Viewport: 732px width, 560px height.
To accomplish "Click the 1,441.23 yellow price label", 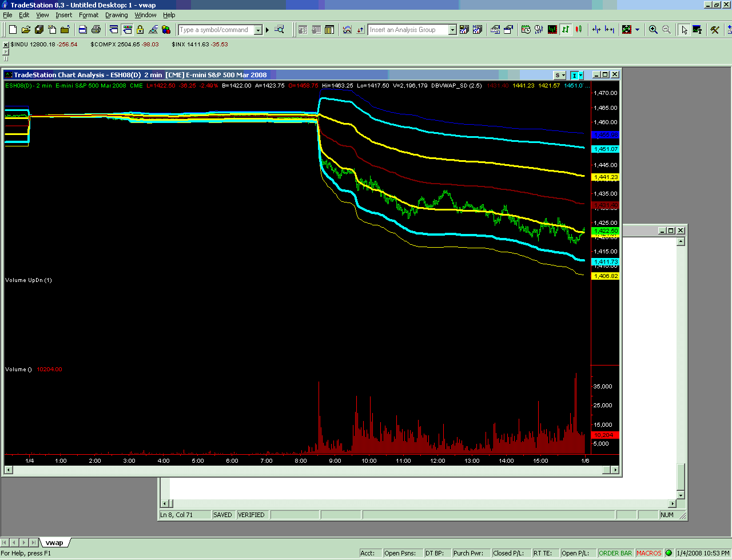I will [606, 177].
